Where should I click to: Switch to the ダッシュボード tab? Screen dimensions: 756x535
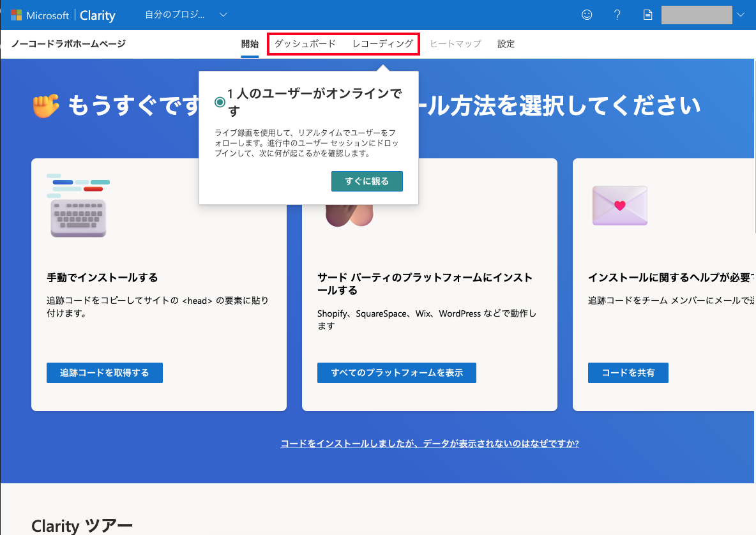click(x=305, y=44)
